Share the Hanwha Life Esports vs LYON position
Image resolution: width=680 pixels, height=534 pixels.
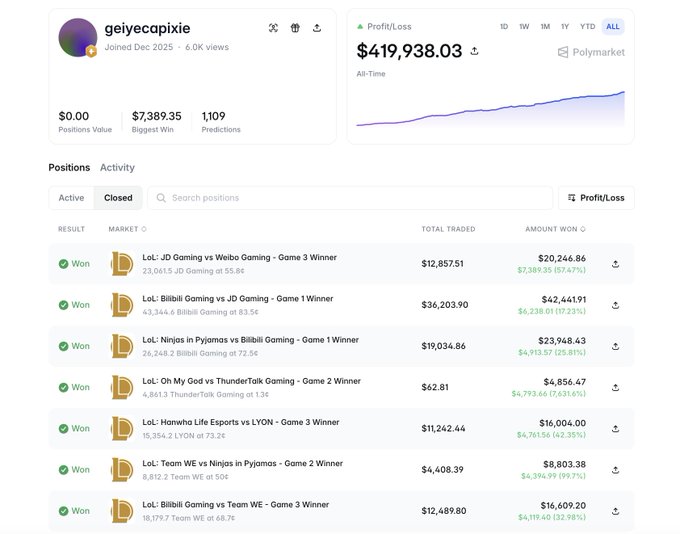pyautogui.click(x=615, y=429)
